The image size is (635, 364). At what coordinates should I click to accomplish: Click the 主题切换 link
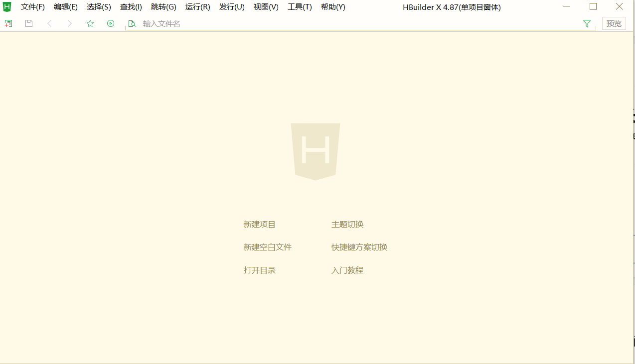tap(347, 225)
